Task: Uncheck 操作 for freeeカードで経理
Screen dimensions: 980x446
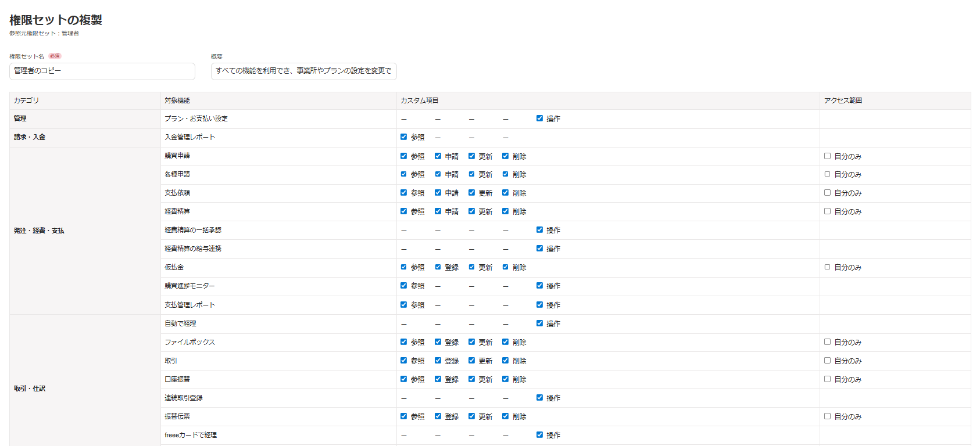Action: (539, 435)
